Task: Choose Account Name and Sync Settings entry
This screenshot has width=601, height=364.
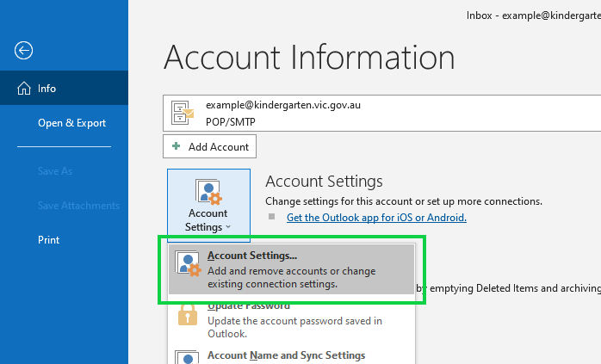Action: point(291,355)
